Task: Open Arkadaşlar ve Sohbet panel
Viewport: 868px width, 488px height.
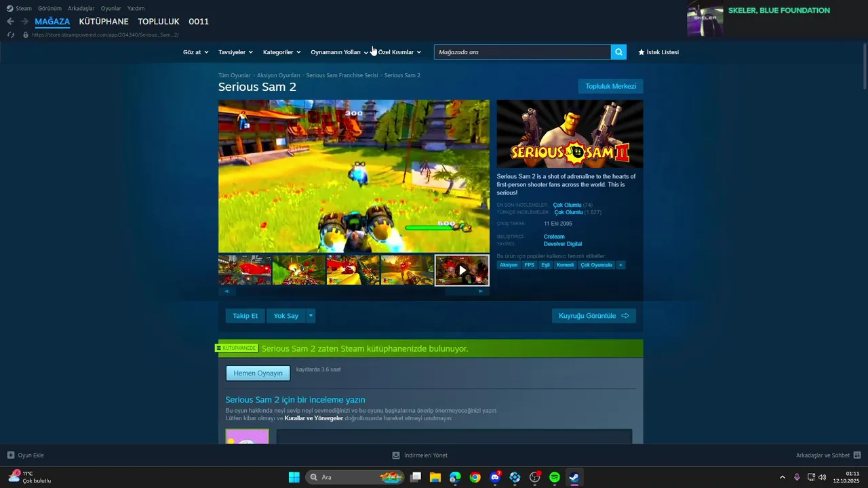Action: tap(828, 455)
